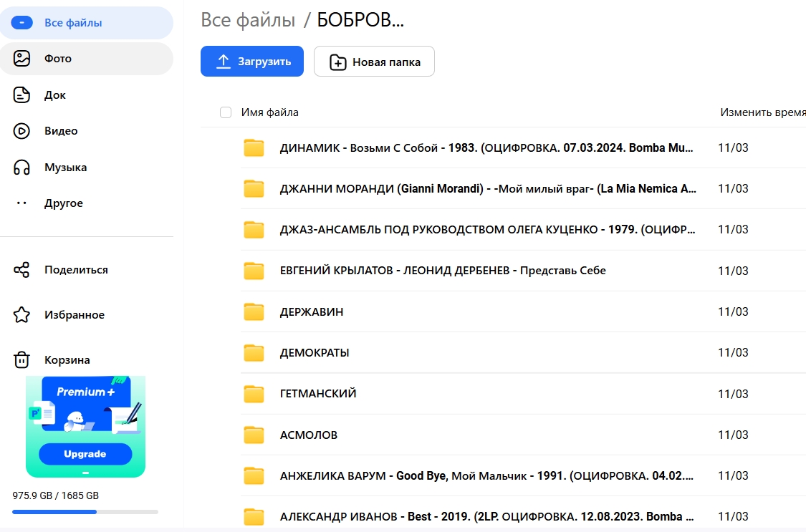Go to Все файлы breadcrumb link
The width and height of the screenshot is (806, 532).
[248, 20]
